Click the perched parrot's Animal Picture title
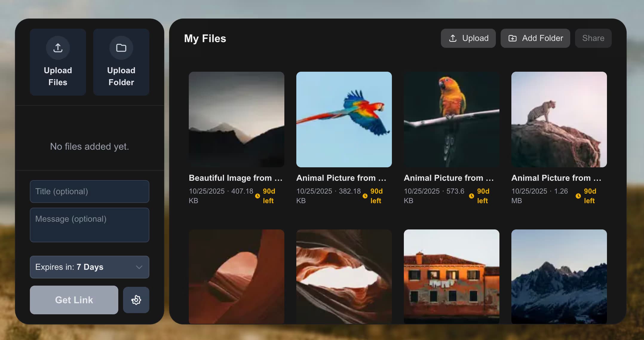Image resolution: width=644 pixels, height=340 pixels. (449, 178)
